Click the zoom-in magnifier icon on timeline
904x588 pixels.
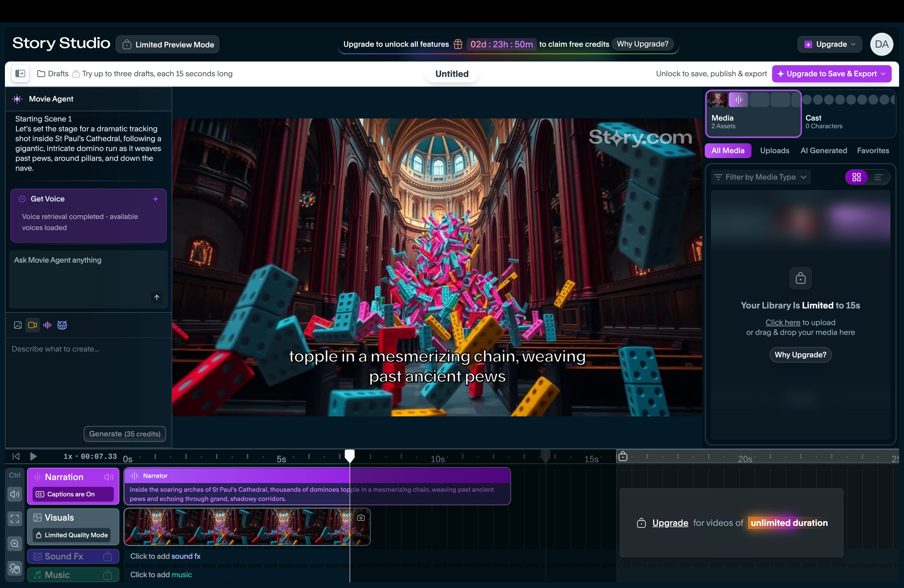pos(15,543)
